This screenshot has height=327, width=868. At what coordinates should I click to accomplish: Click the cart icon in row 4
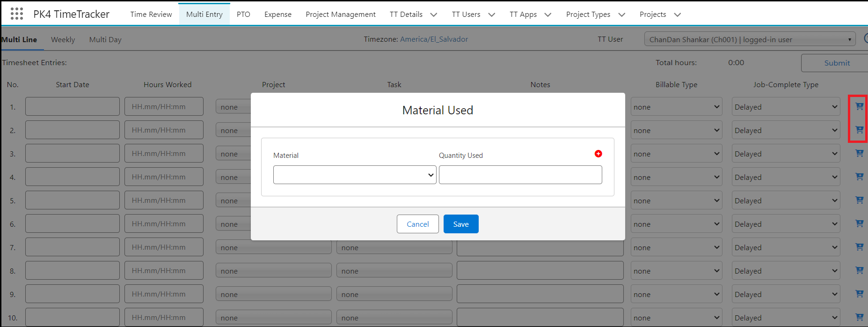tap(859, 177)
